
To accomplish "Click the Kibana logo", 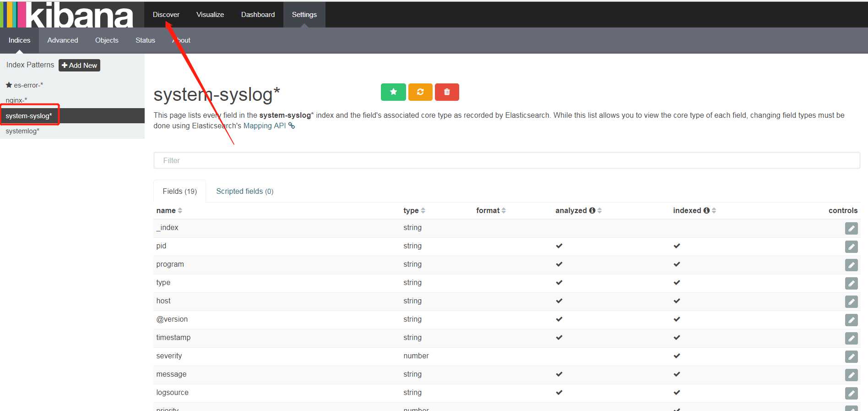I will 67,14.
